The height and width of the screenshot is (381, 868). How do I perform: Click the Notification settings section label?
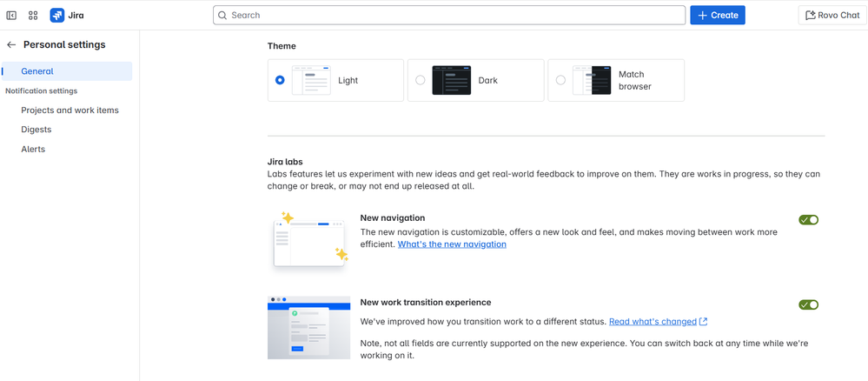[42, 91]
